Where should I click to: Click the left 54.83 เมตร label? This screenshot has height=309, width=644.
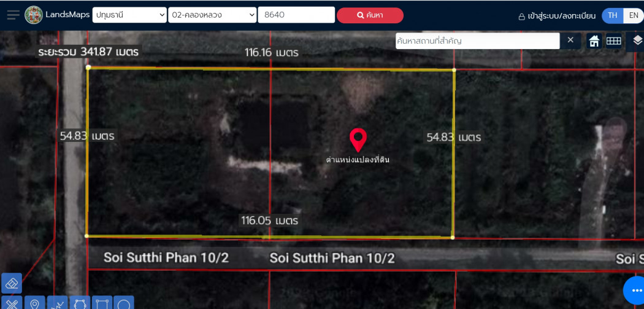(87, 135)
